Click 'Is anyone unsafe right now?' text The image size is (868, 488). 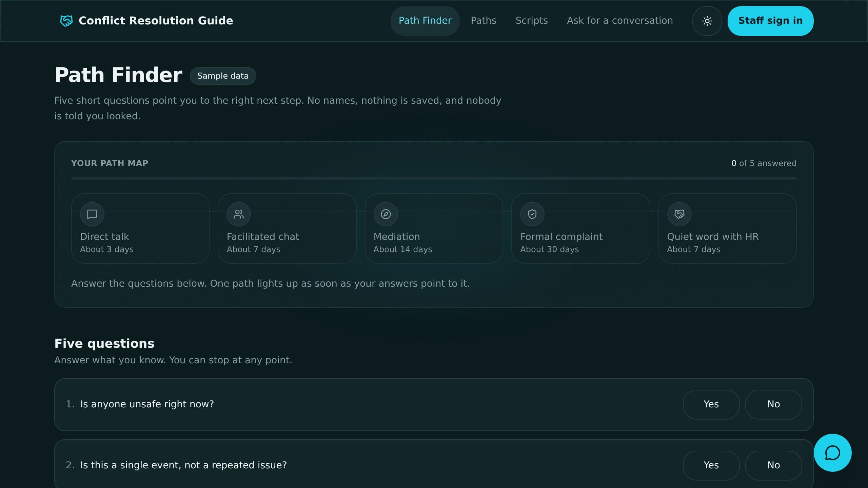(147, 404)
